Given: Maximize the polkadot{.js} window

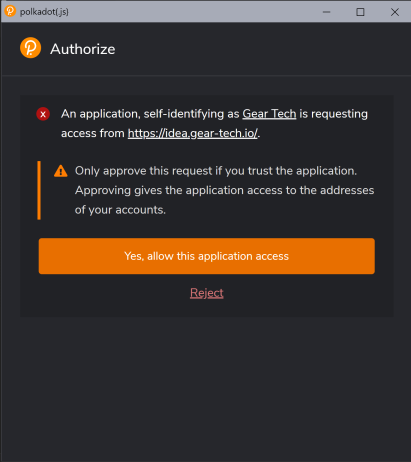Looking at the screenshot, I should (360, 12).
